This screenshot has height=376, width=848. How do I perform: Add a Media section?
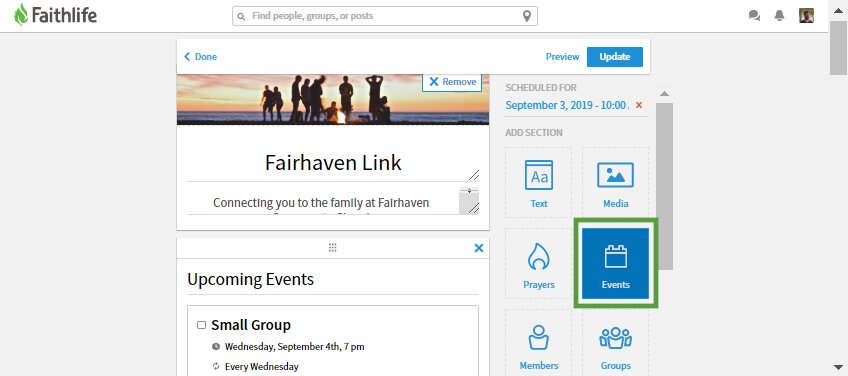click(x=615, y=183)
